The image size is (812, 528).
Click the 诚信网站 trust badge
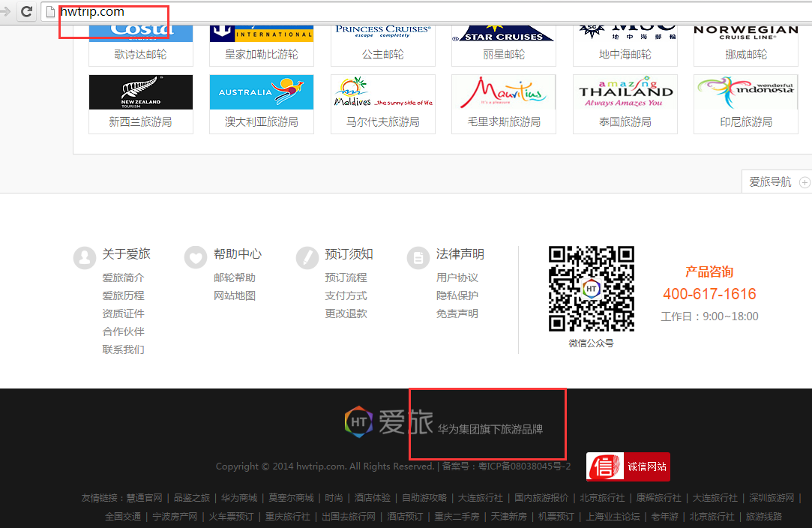628,466
